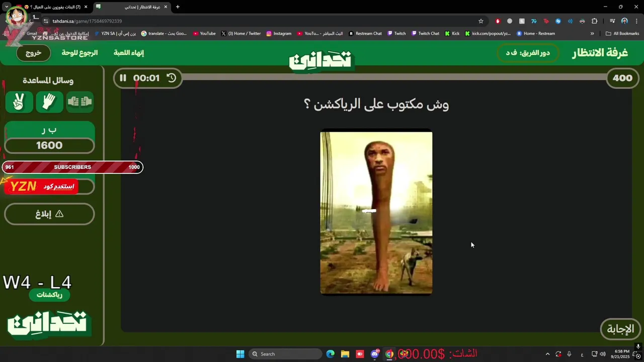Open the Twitch Chat bookmark

(425, 34)
